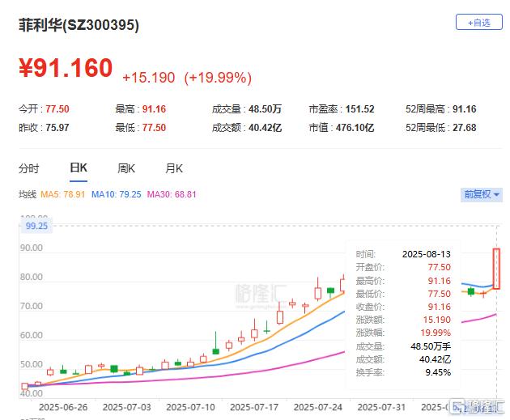Click the 99.25 crosshair price label
510x420 pixels.
[36, 226]
